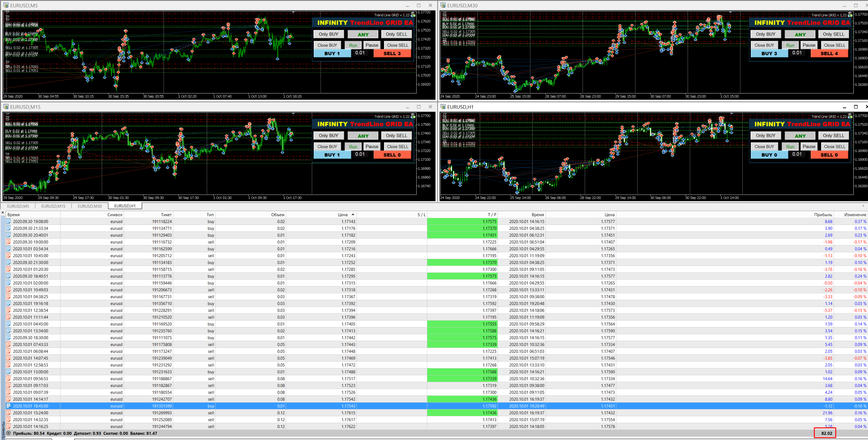Enable Only BUY mode on the M15 panel

click(x=328, y=136)
